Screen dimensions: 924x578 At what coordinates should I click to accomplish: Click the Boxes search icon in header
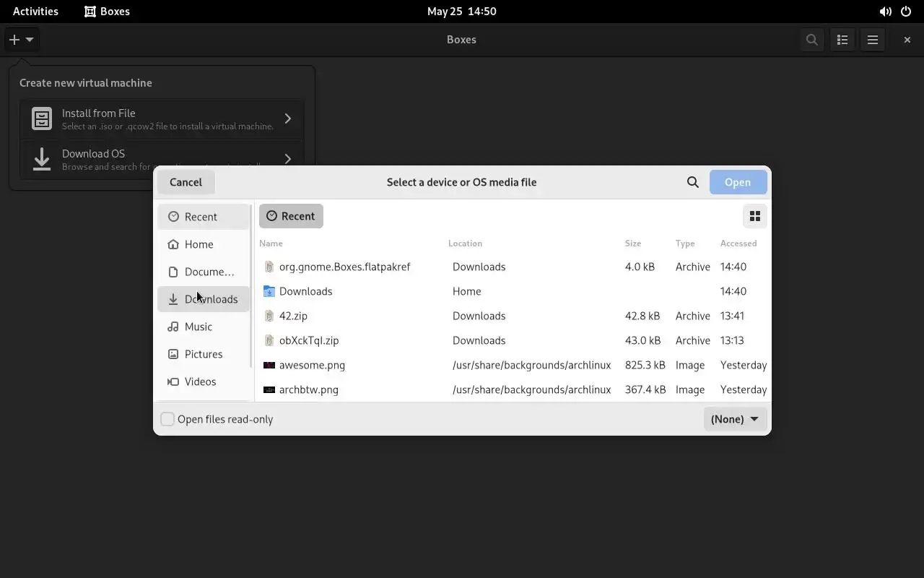pyautogui.click(x=812, y=40)
